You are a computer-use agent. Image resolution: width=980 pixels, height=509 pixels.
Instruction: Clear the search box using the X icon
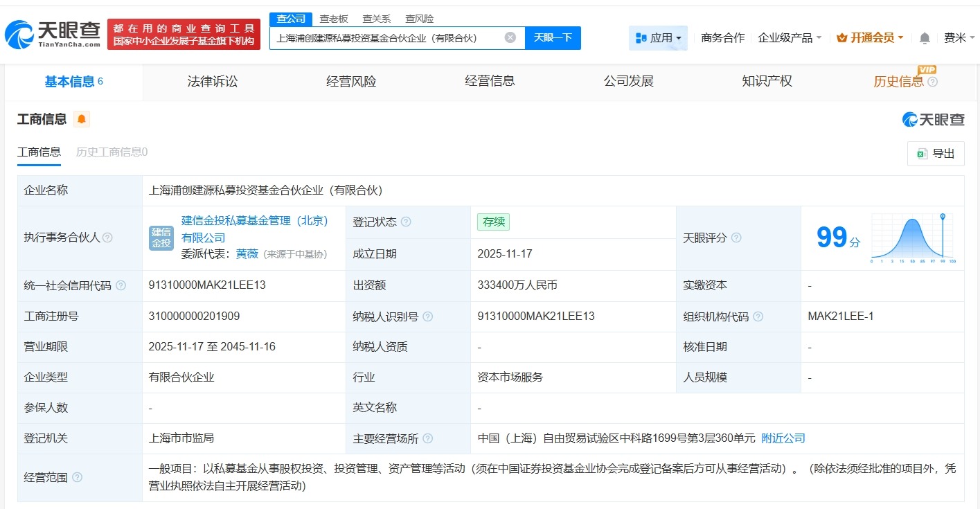point(510,38)
